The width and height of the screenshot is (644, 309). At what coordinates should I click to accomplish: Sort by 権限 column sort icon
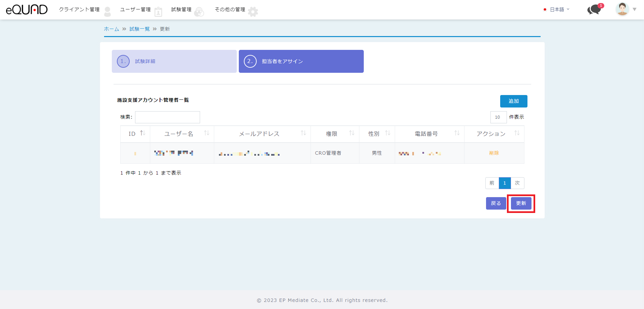(352, 133)
